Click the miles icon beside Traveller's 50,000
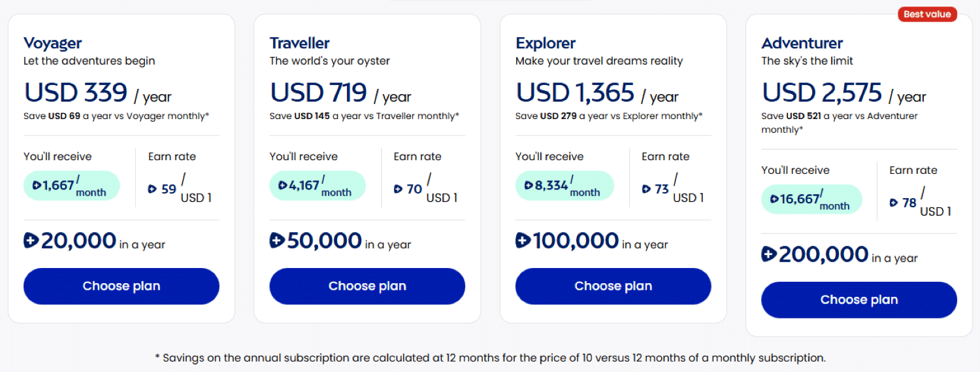 click(277, 241)
